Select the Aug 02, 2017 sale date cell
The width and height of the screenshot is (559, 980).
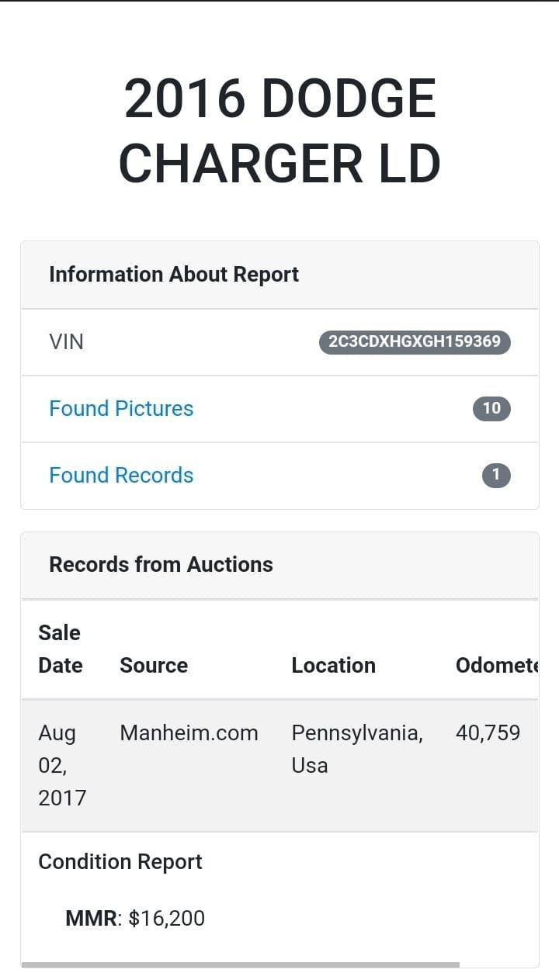(62, 765)
